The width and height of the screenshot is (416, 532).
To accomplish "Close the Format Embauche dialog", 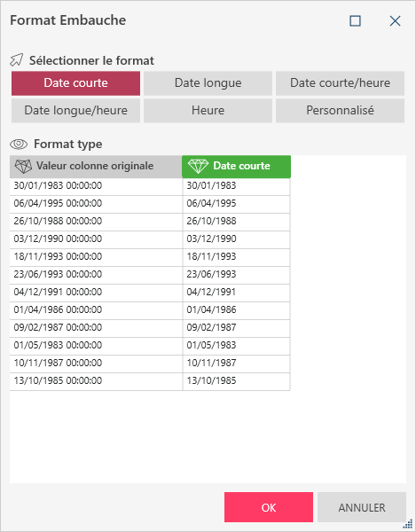I will [395, 21].
